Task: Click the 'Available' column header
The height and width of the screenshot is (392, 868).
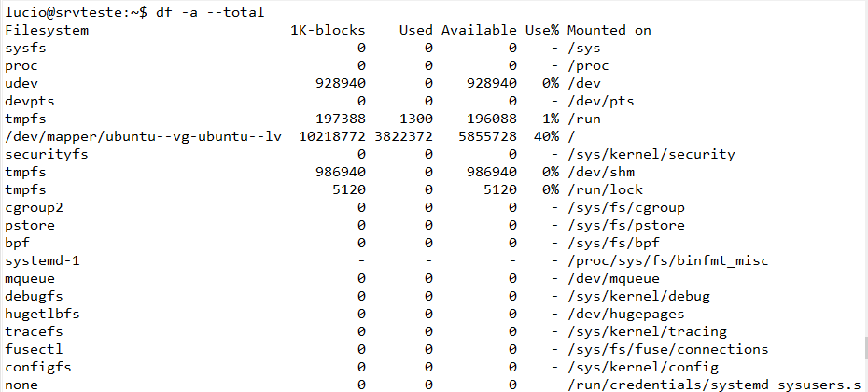Action: (479, 30)
